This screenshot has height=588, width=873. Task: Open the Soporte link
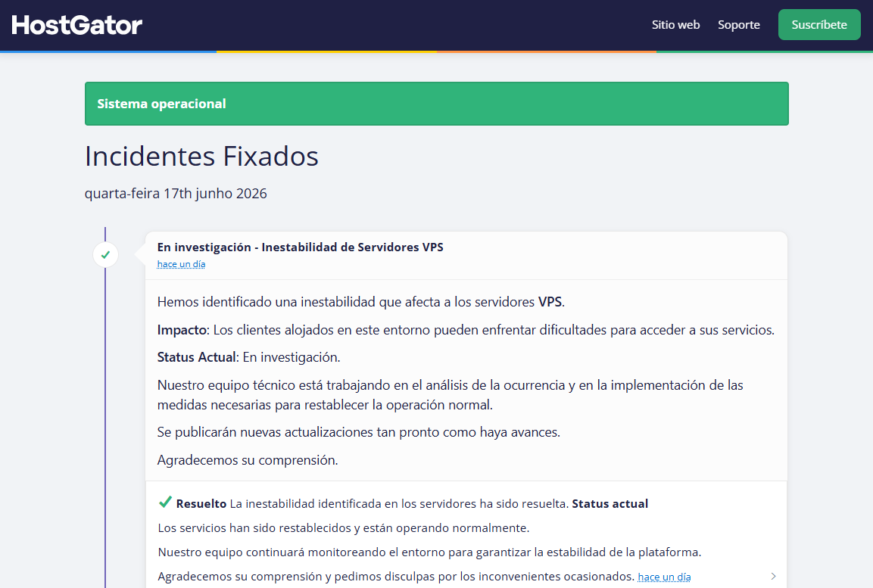click(738, 25)
